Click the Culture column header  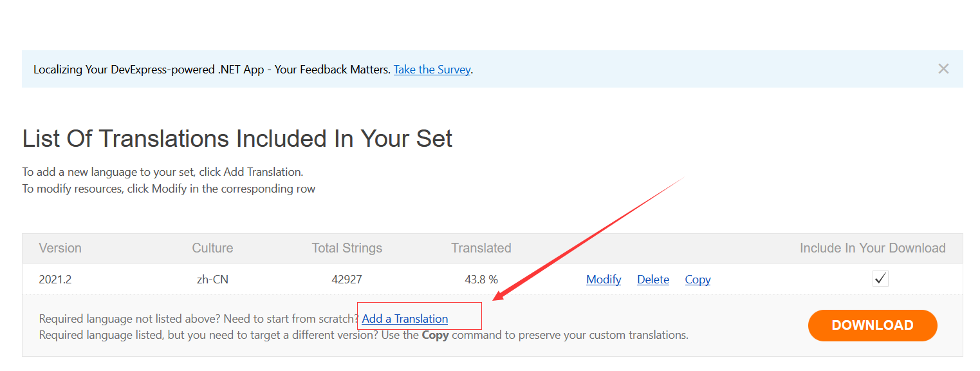click(212, 248)
